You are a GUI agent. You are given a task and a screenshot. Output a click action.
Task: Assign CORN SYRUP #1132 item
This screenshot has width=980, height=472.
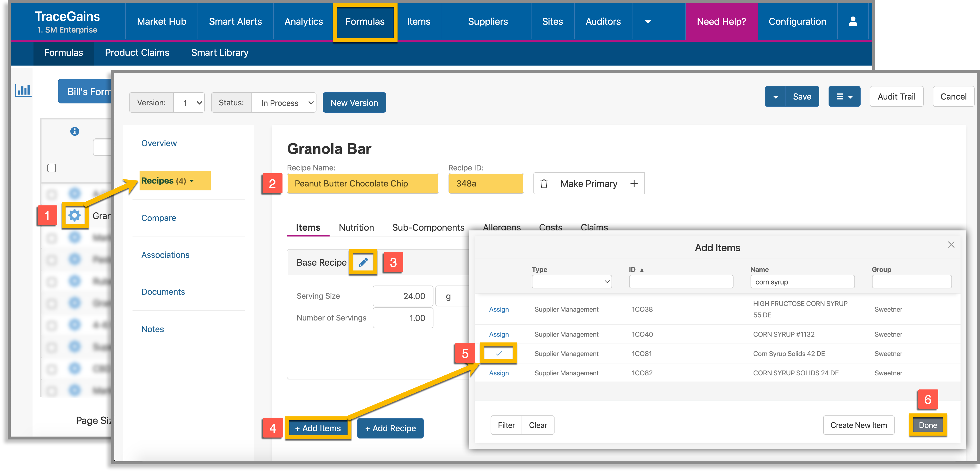tap(499, 335)
